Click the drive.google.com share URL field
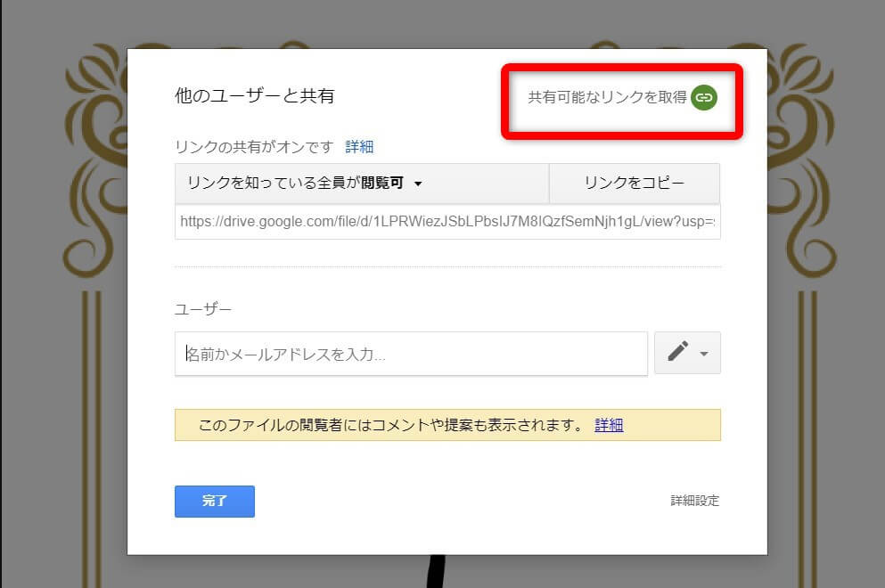 [447, 222]
